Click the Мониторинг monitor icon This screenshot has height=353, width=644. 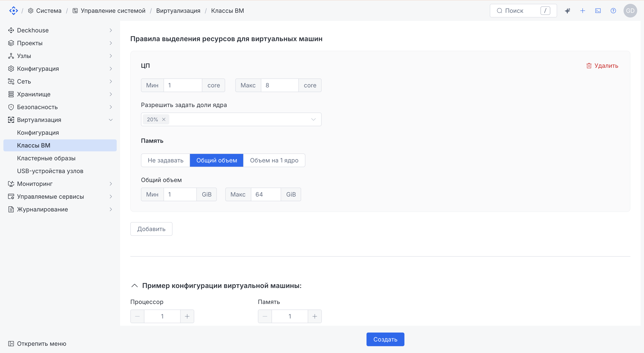point(11,184)
